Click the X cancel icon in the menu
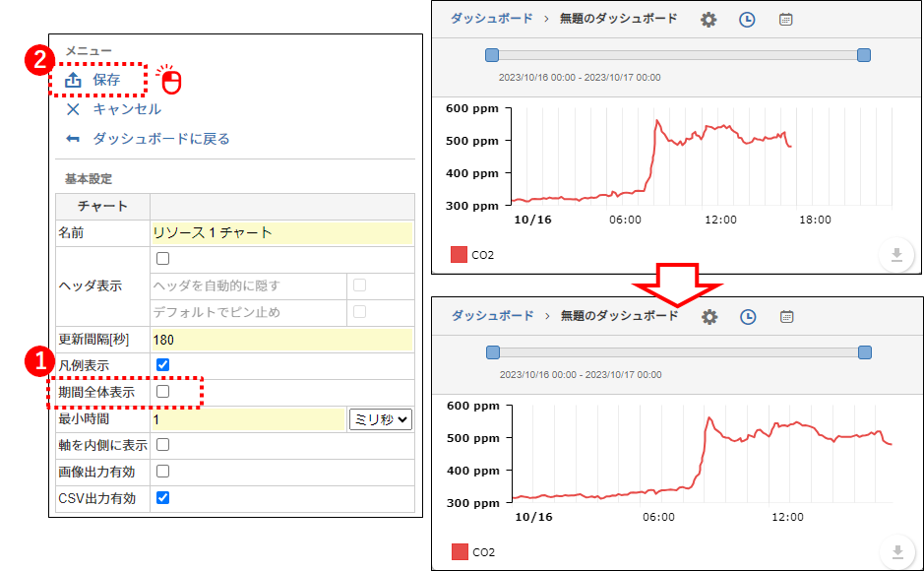Image resolution: width=924 pixels, height=571 pixels. point(73,109)
